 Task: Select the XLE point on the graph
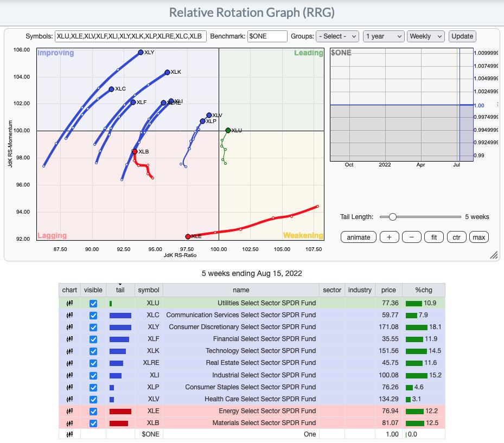coord(188,237)
